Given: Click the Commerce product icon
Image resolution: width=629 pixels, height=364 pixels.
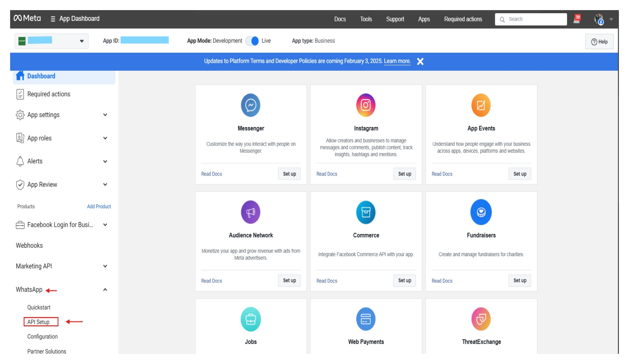Looking at the screenshot, I should coord(366,212).
